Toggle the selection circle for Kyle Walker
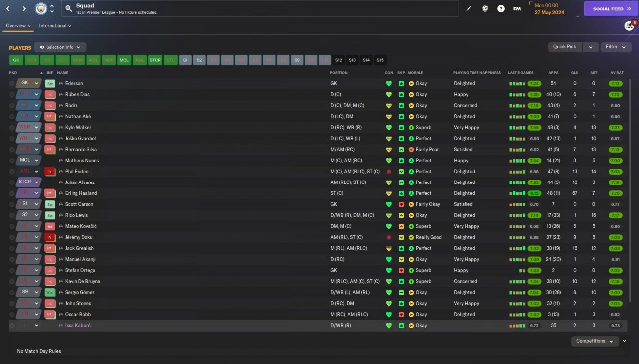The image size is (639, 364). [x=12, y=128]
